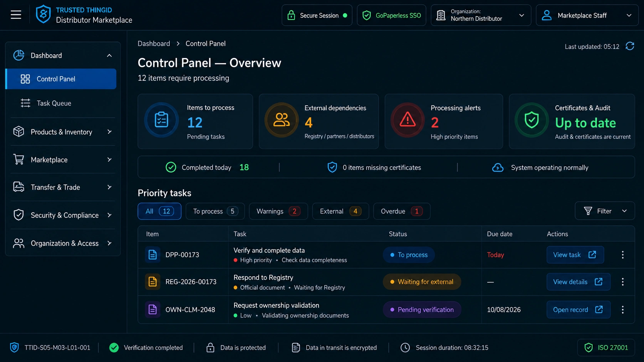Open the Filter dropdown
Image resolution: width=644 pixels, height=362 pixels.
(605, 211)
